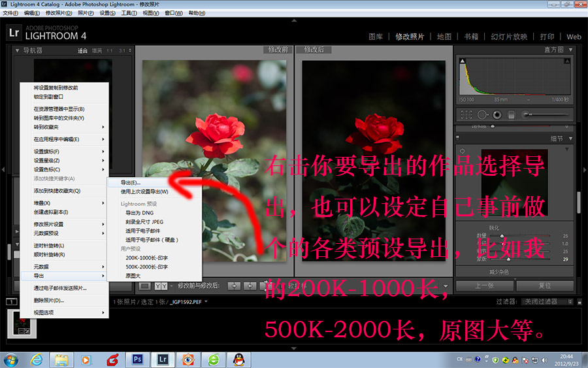
Task: Copy after settings to before arrow button
Action: click(250, 286)
